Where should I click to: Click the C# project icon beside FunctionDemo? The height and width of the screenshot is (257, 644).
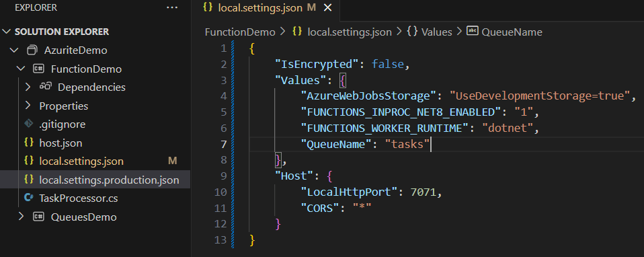pos(38,69)
